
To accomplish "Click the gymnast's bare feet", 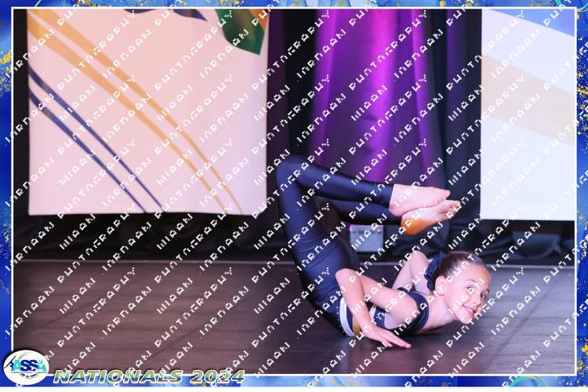I will (427, 204).
